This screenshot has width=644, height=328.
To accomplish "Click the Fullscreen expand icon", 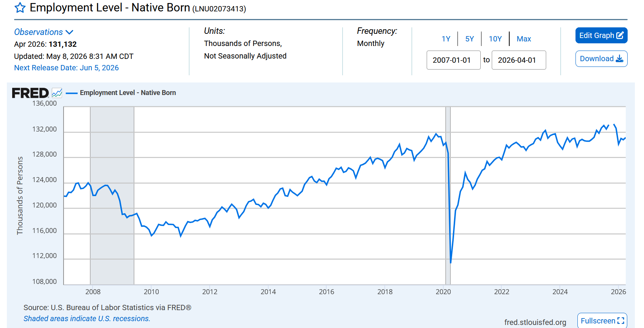I will (621, 321).
